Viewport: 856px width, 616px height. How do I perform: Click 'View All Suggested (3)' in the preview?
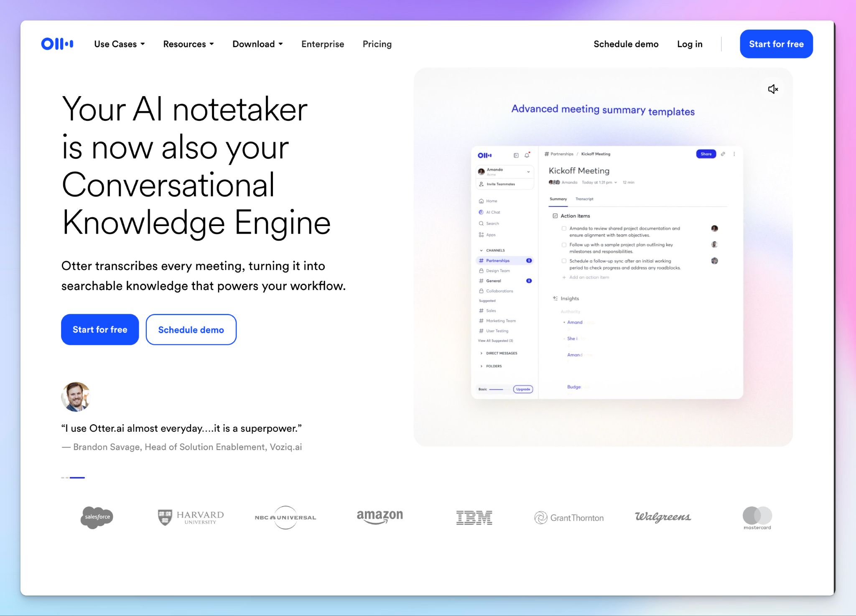pos(495,341)
